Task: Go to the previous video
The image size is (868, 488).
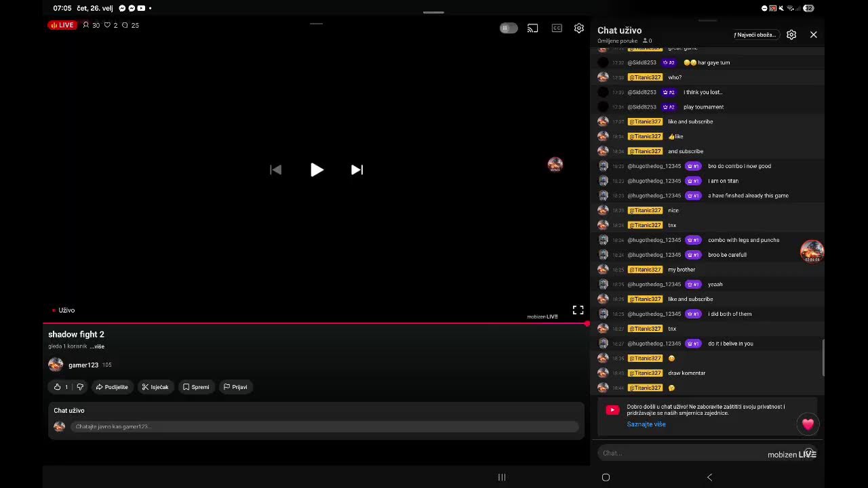Action: click(x=275, y=170)
